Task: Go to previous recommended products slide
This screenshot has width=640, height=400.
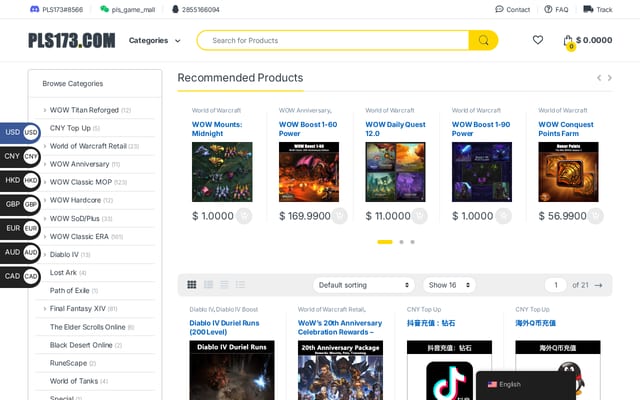Action: (599, 78)
